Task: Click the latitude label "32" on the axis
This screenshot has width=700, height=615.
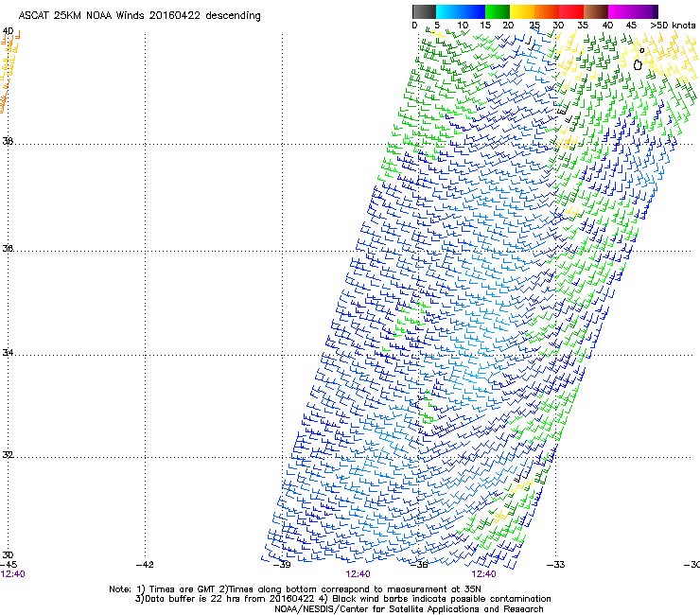Action: [x=8, y=455]
